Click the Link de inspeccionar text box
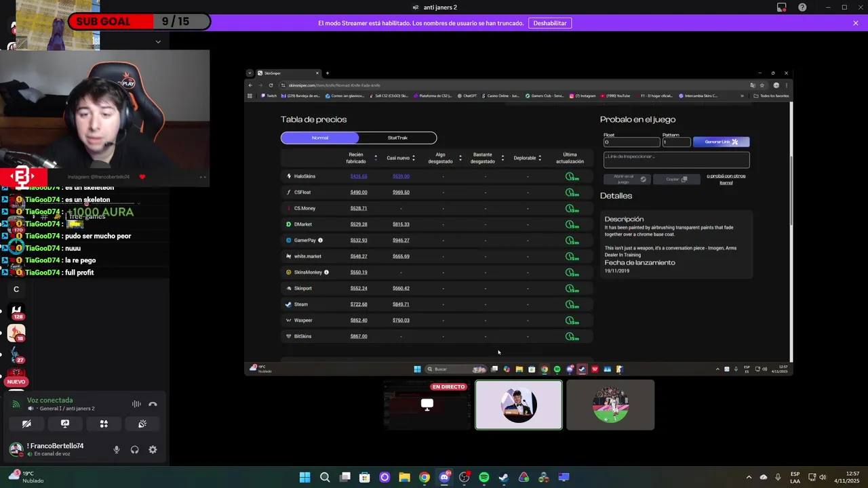This screenshot has width=868, height=488. coord(676,160)
